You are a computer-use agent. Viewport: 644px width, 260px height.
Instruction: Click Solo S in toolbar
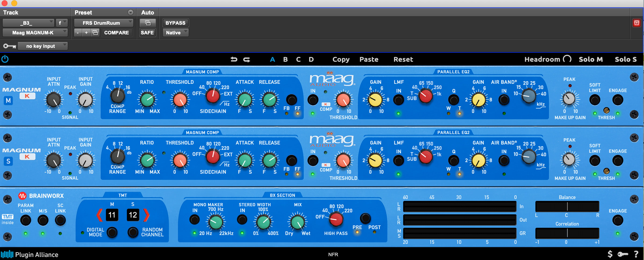tap(626, 59)
